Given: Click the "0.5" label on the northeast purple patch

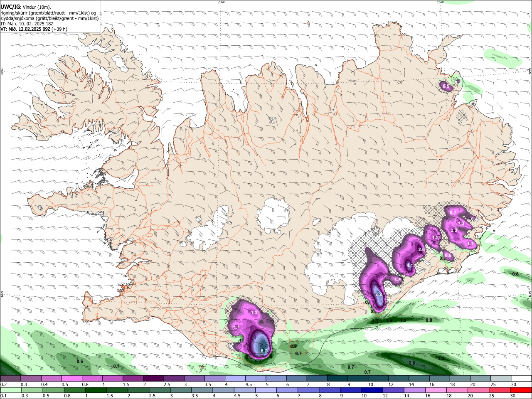Looking at the screenshot, I should 446,86.
